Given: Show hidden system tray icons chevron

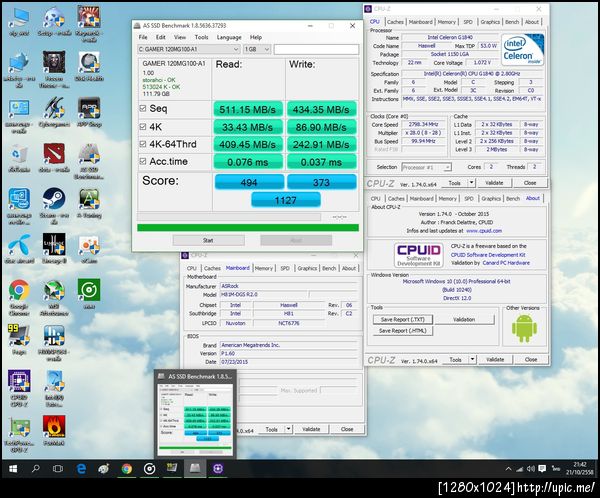Looking at the screenshot, I should click(508, 469).
